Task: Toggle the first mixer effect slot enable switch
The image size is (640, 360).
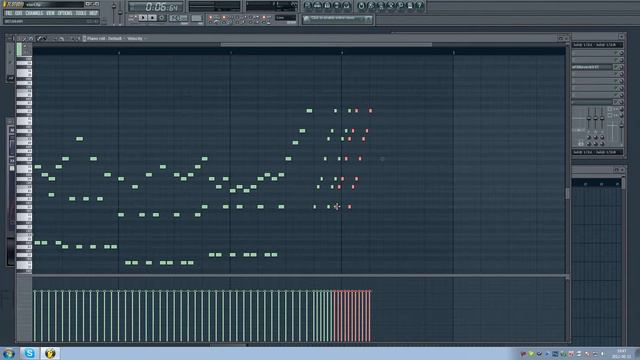Action: click(616, 53)
